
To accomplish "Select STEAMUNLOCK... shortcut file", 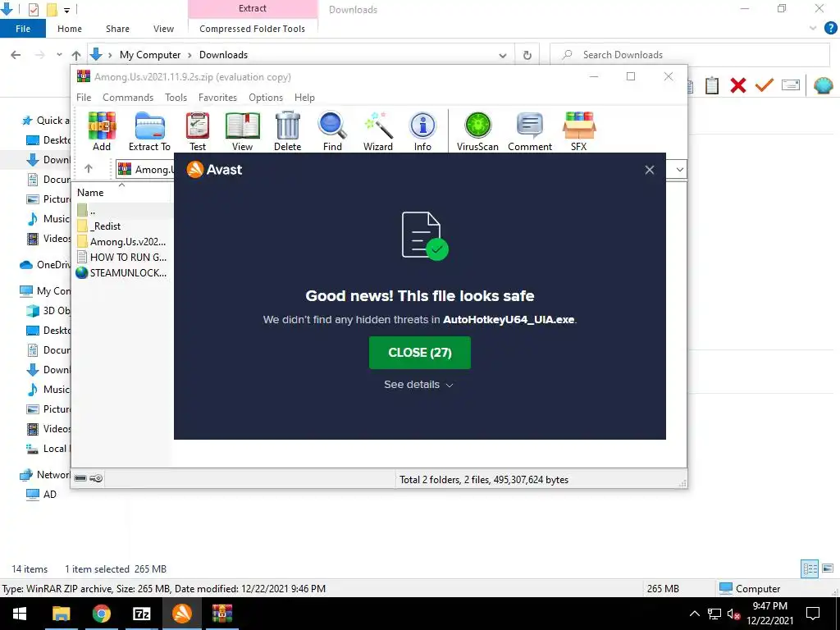I will pos(121,272).
